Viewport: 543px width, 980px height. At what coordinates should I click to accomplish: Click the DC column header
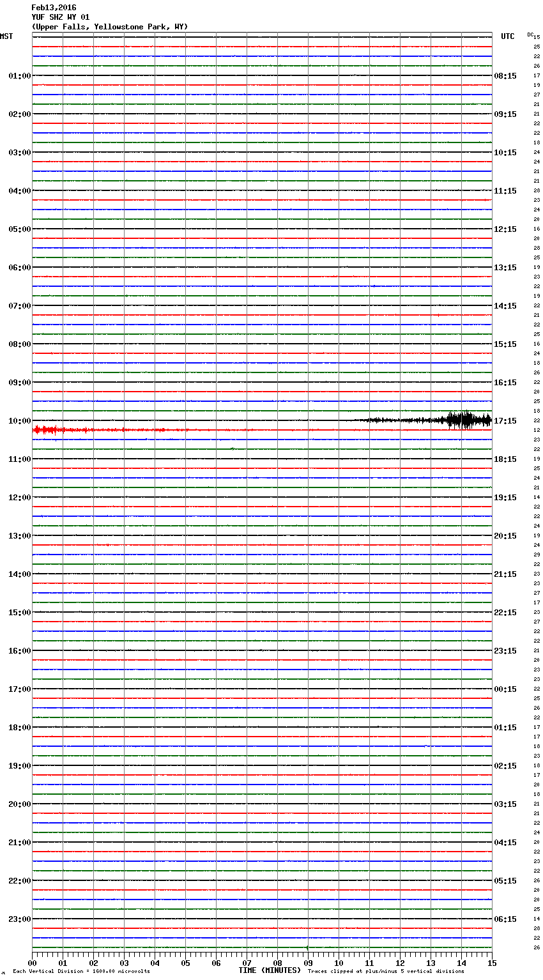tap(530, 34)
